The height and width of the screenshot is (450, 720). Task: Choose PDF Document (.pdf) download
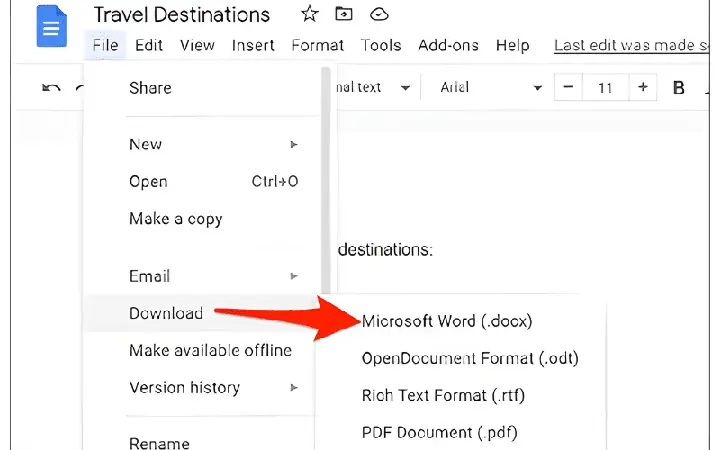[x=439, y=433]
